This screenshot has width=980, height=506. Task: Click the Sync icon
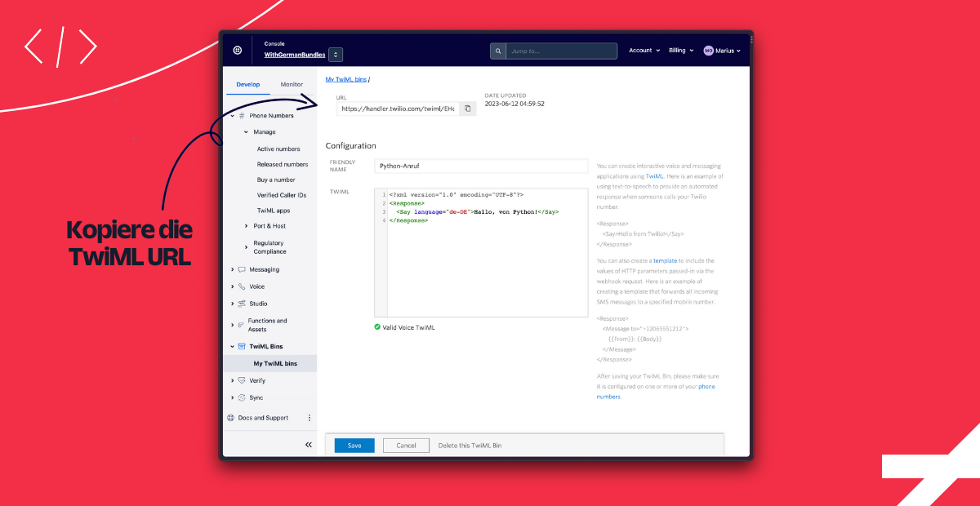point(242,397)
